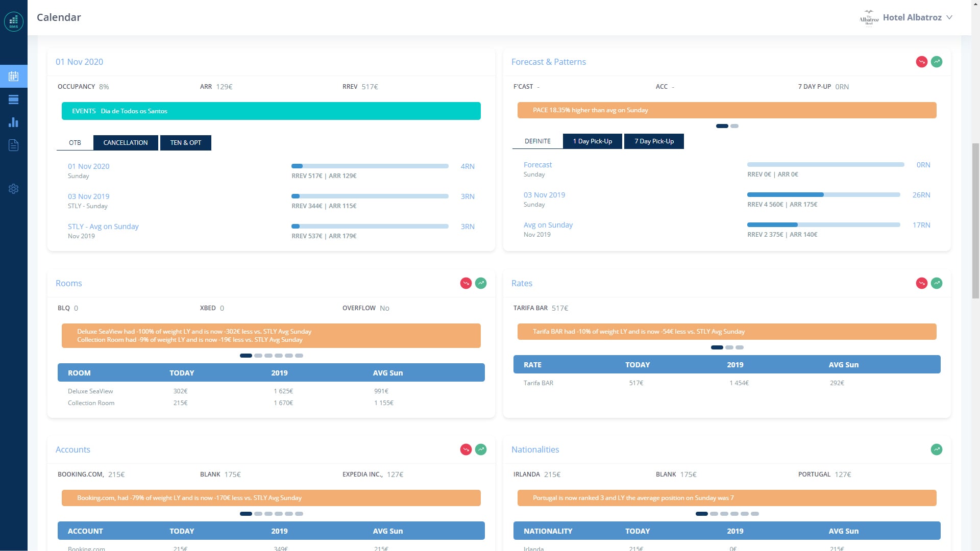Click red trend icon in Forecast & Patterns
The width and height of the screenshot is (980, 551).
tap(921, 62)
